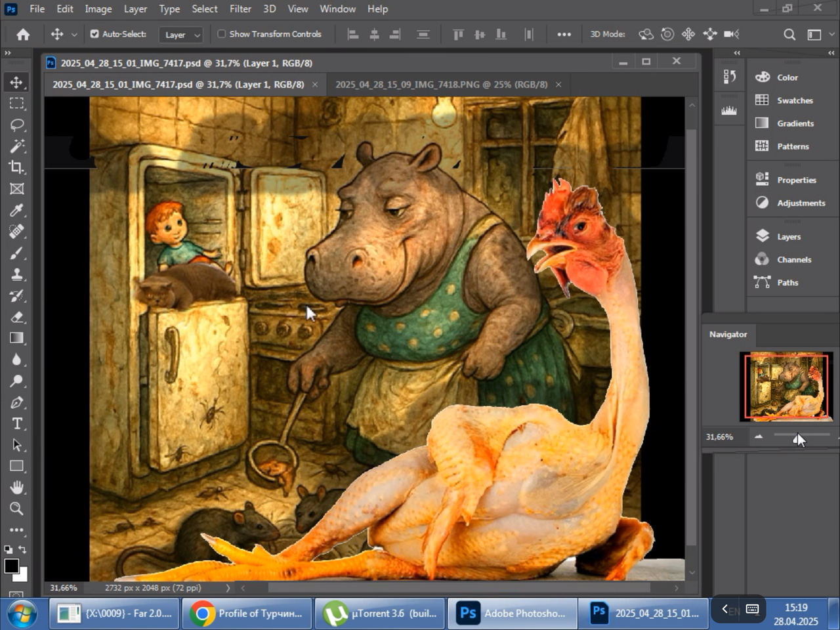Select the Dodge tool
This screenshot has height=630, width=840.
(x=16, y=381)
